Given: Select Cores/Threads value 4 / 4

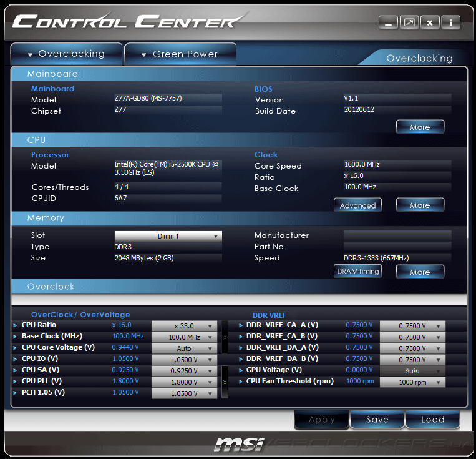Looking at the screenshot, I should pyautogui.click(x=122, y=187).
